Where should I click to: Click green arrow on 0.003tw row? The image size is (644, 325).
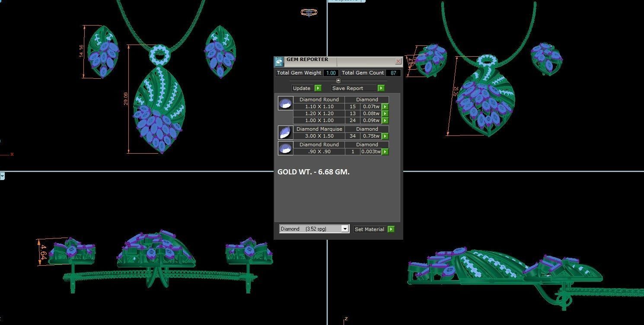coord(385,151)
